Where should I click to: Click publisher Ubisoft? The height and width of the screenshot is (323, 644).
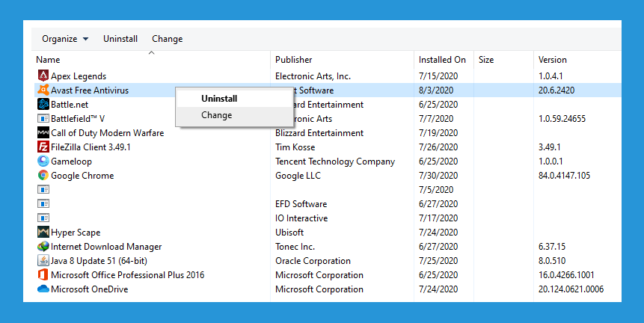289,233
